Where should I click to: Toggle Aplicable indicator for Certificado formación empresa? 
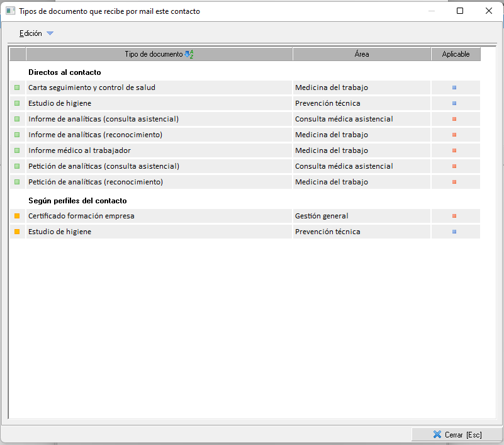pyautogui.click(x=454, y=216)
